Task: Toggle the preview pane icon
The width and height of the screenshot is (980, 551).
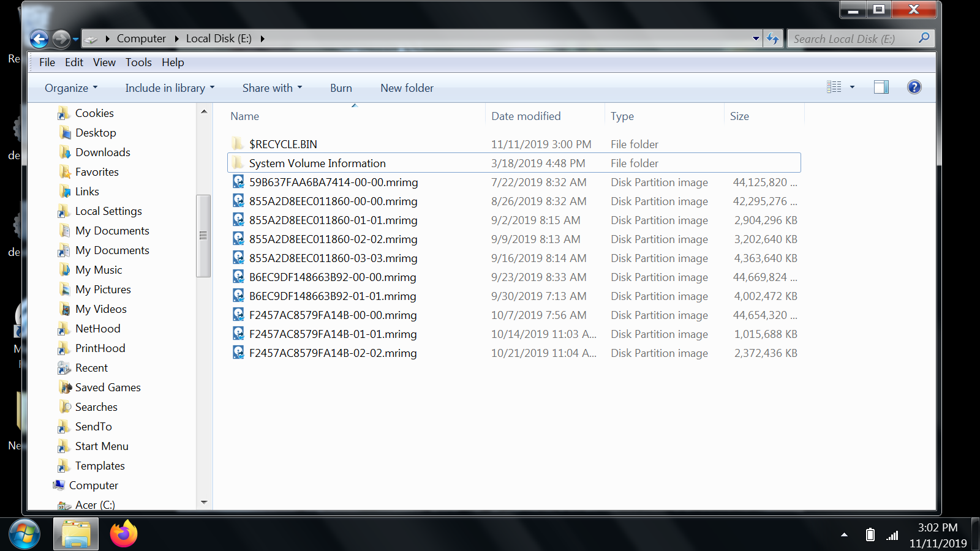Action: pyautogui.click(x=881, y=88)
